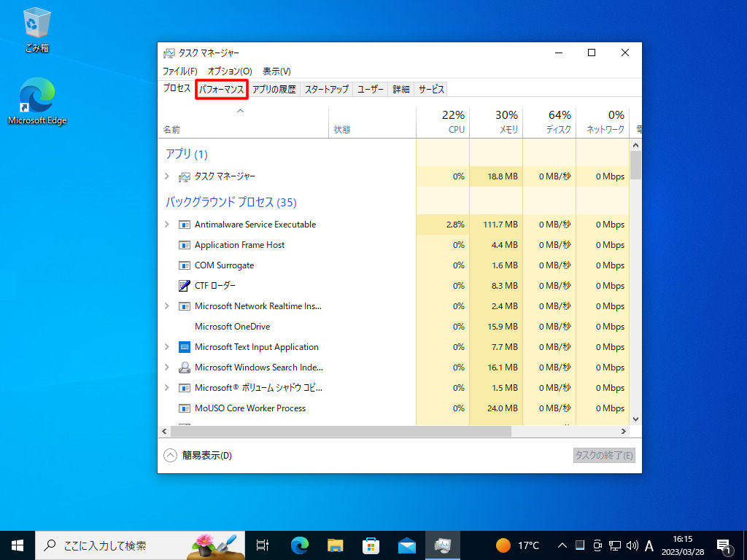The width and height of the screenshot is (747, 560).
Task: Click the vertical scrollbar down arrow
Action: [x=635, y=419]
